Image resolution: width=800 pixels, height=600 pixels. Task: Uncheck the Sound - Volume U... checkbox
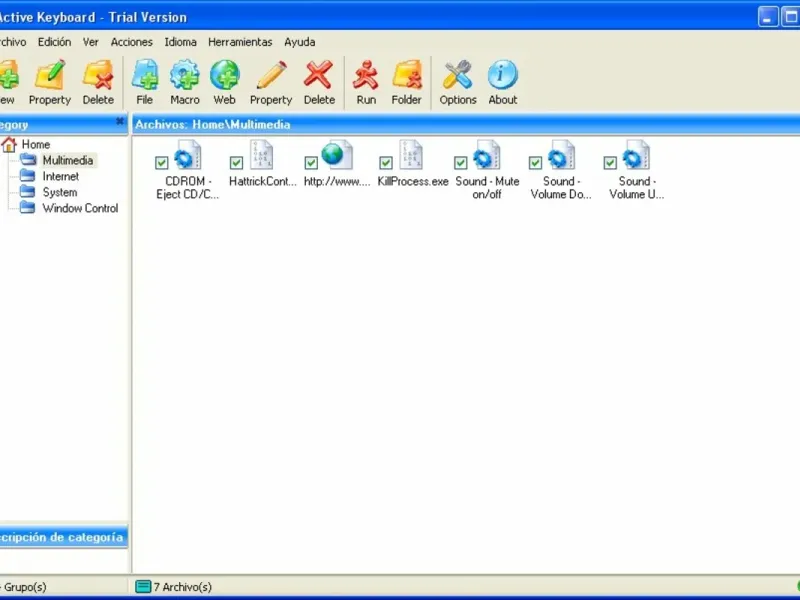pyautogui.click(x=610, y=163)
